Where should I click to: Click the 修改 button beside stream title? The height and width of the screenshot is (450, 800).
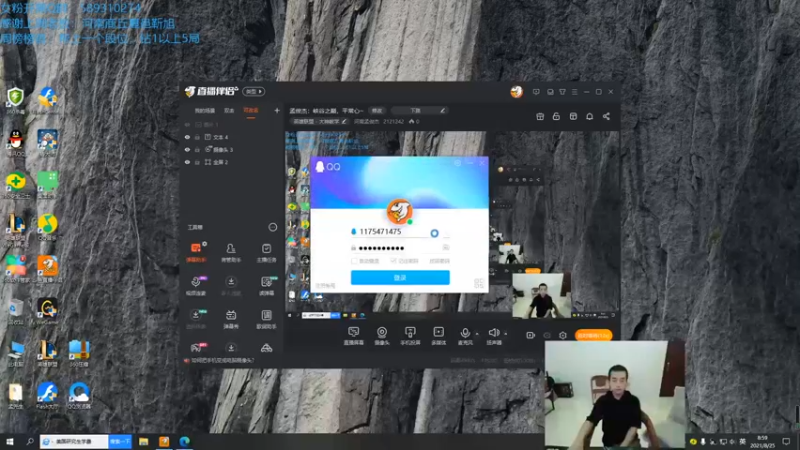377,110
